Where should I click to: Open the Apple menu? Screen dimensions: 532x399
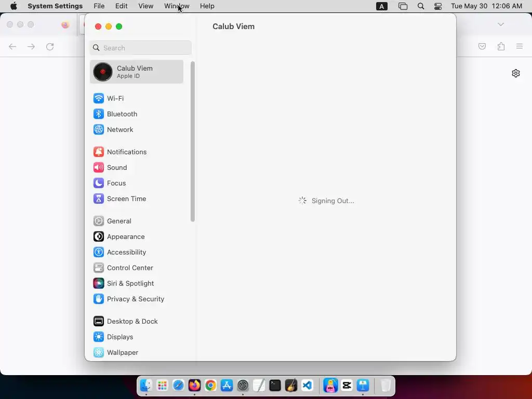[14, 6]
